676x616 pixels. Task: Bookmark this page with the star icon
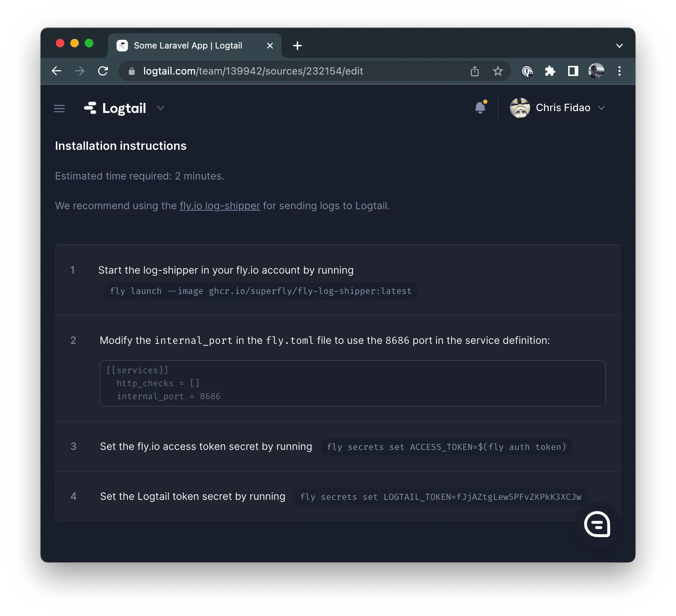(498, 71)
